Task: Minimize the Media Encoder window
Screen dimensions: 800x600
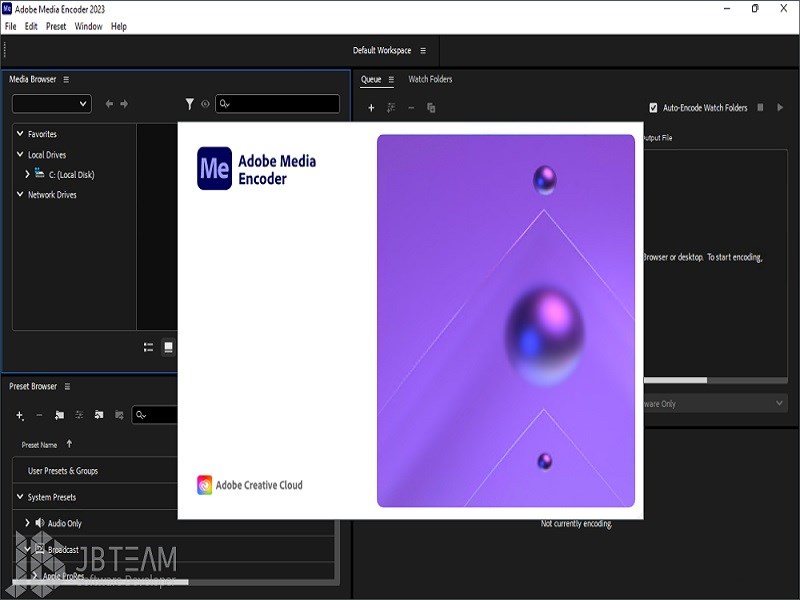Action: tap(727, 9)
